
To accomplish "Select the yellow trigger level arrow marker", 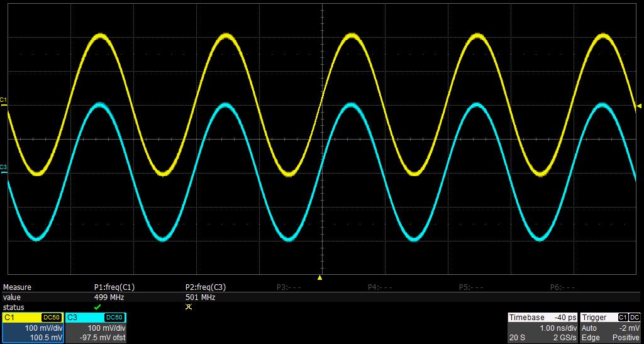I will tap(639, 106).
